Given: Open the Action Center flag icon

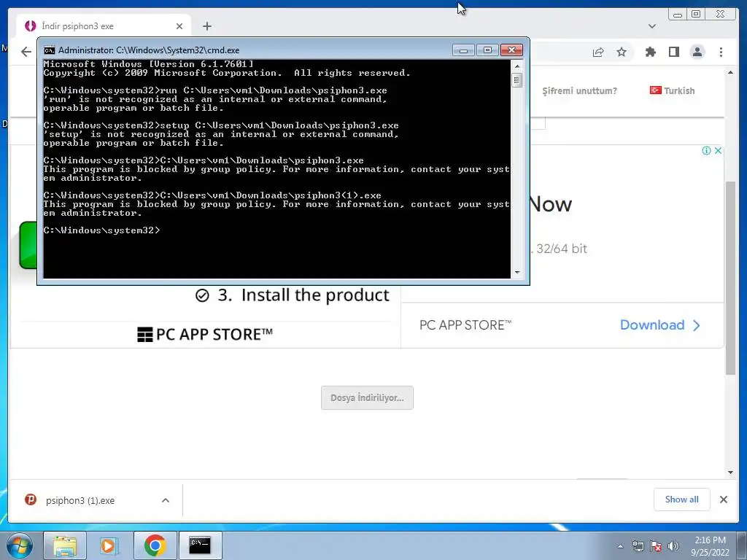Looking at the screenshot, I should [x=656, y=546].
